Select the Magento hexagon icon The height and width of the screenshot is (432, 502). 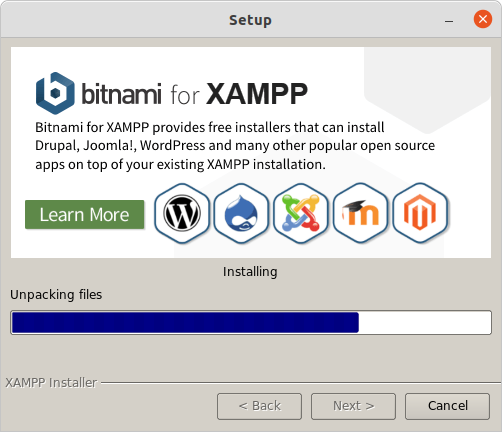[420, 213]
